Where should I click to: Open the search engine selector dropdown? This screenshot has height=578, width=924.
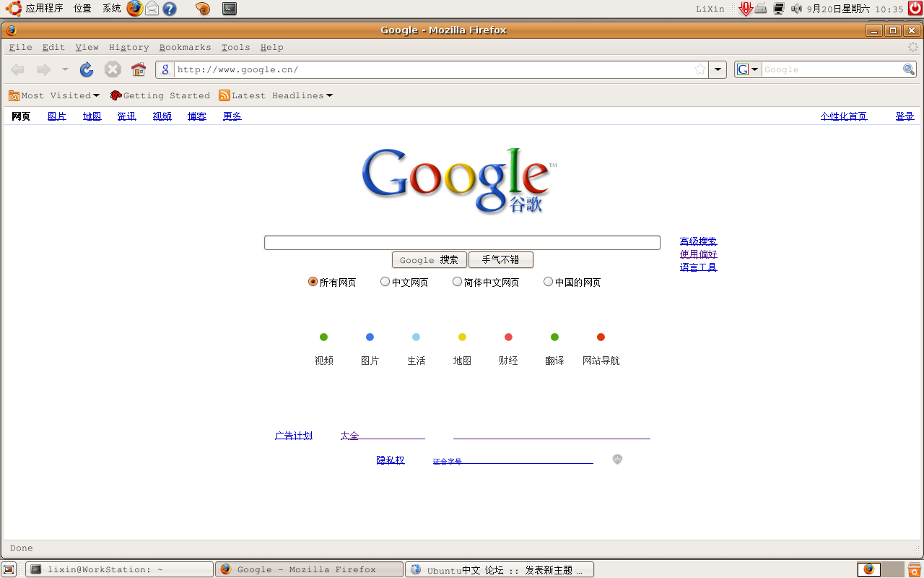click(x=749, y=69)
